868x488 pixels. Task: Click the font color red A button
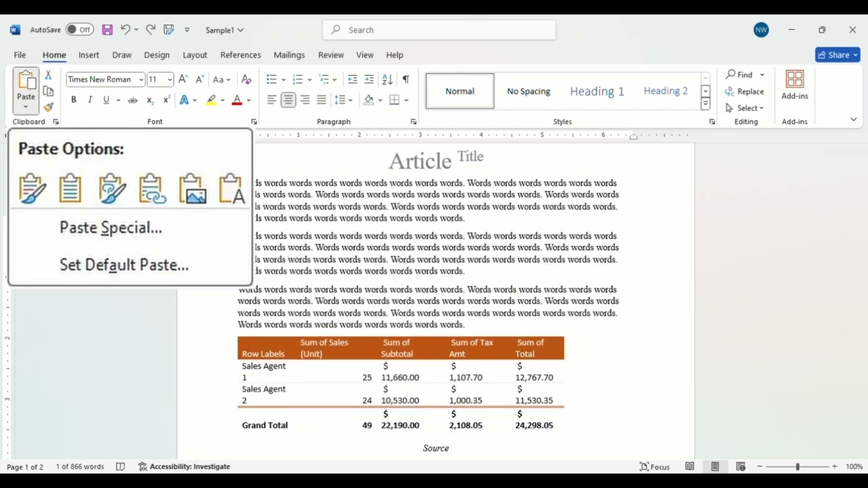pyautogui.click(x=237, y=100)
